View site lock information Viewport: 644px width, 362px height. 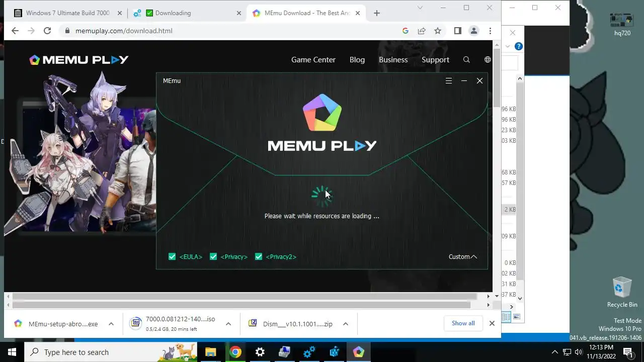click(x=67, y=31)
